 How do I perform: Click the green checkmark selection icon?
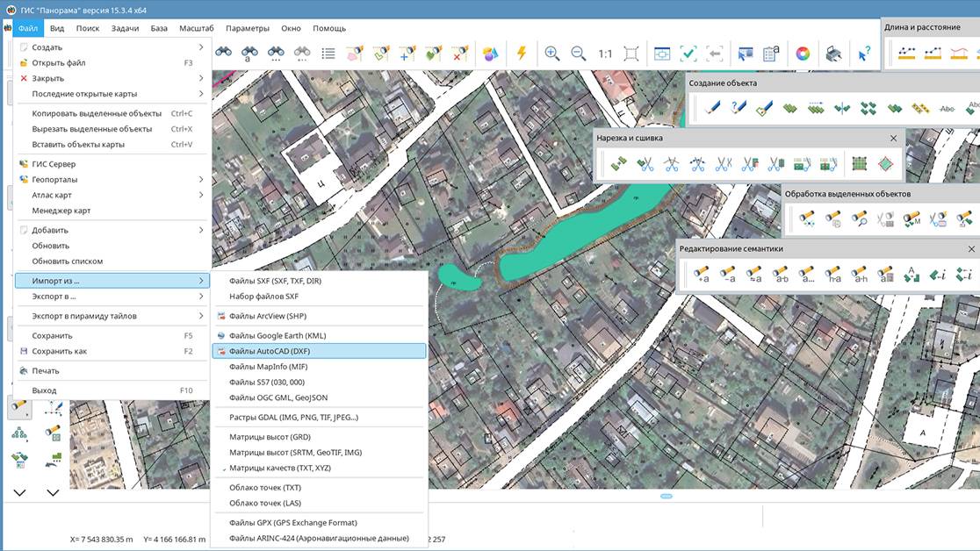(x=688, y=54)
